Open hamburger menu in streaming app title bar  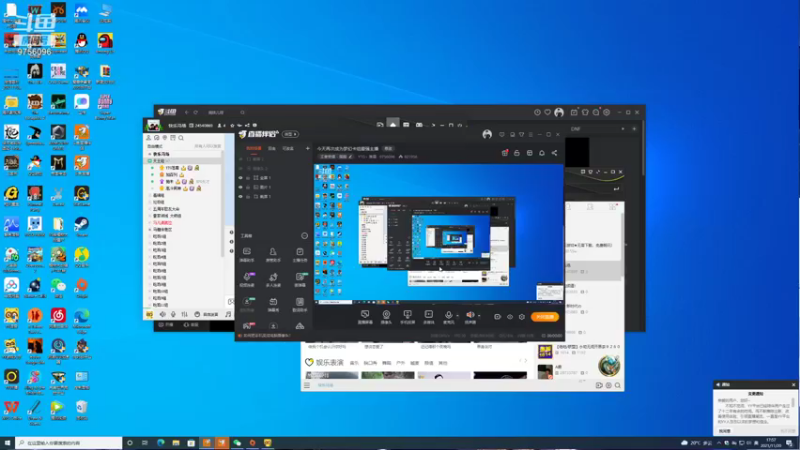point(531,135)
